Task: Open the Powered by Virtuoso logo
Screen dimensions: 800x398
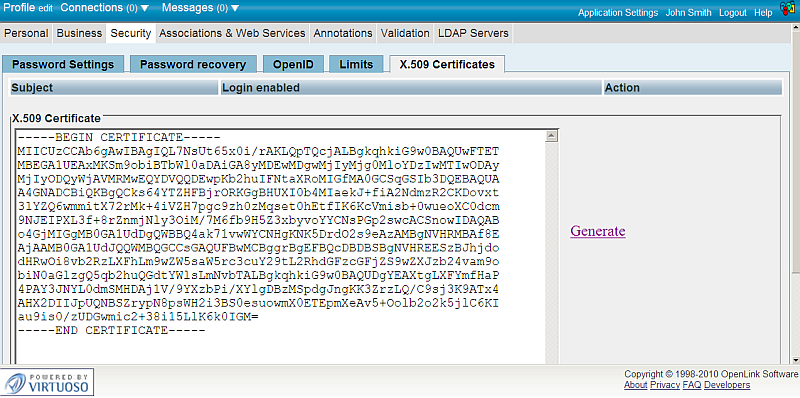Action: [47, 382]
